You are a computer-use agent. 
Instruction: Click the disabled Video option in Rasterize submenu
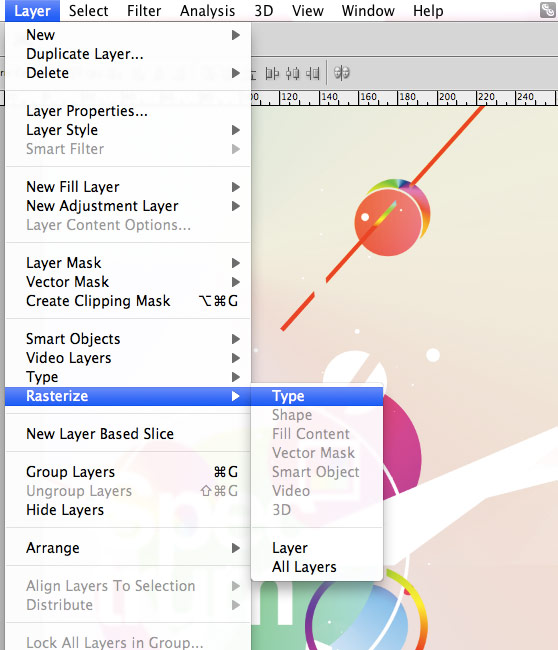click(x=317, y=491)
